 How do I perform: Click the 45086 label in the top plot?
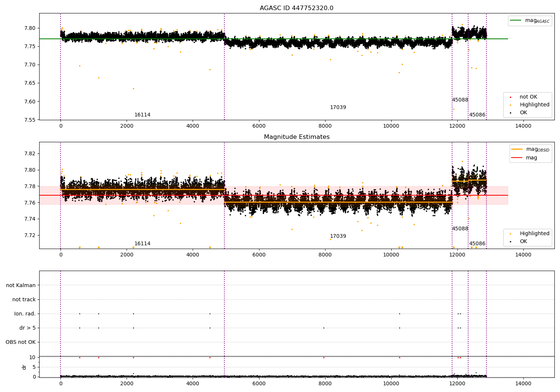pyautogui.click(x=477, y=115)
